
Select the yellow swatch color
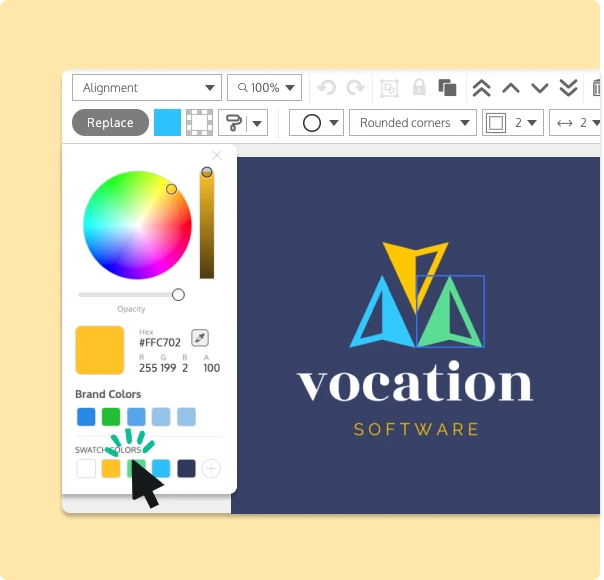click(111, 468)
